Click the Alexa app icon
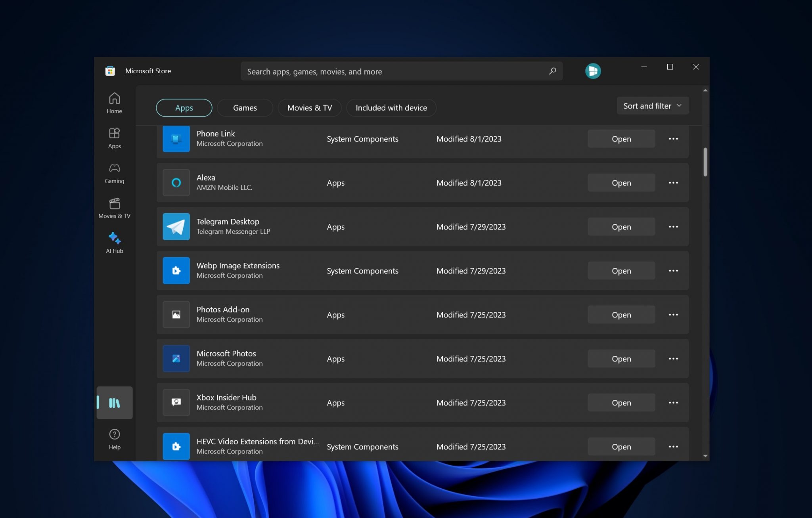The width and height of the screenshot is (812, 518). pyautogui.click(x=176, y=182)
